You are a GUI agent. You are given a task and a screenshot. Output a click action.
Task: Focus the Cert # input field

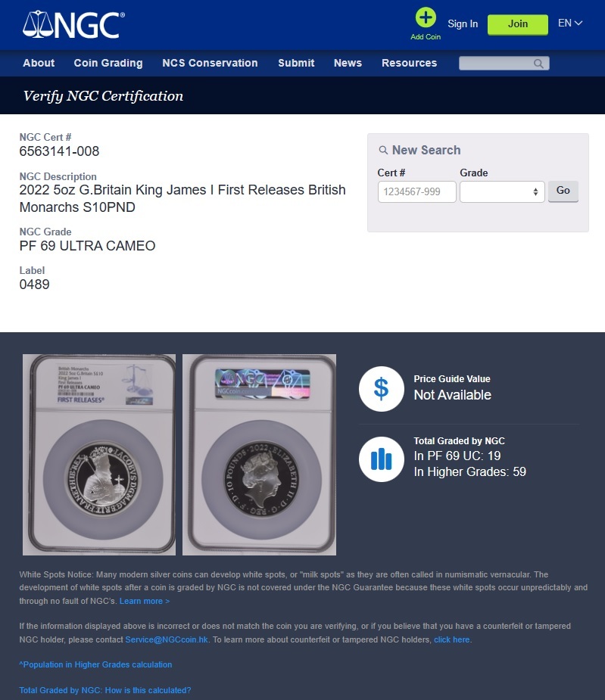[x=416, y=191]
